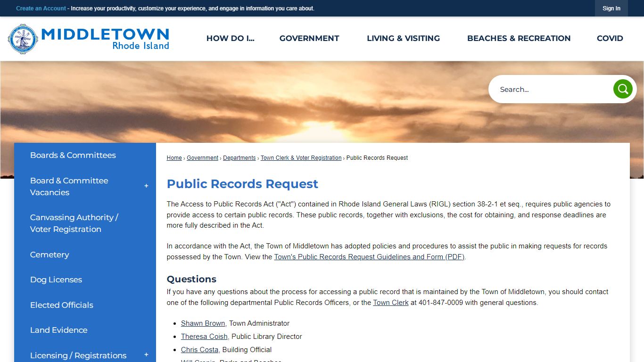Click the Sign In button
644x362 pixels.
pyautogui.click(x=611, y=8)
